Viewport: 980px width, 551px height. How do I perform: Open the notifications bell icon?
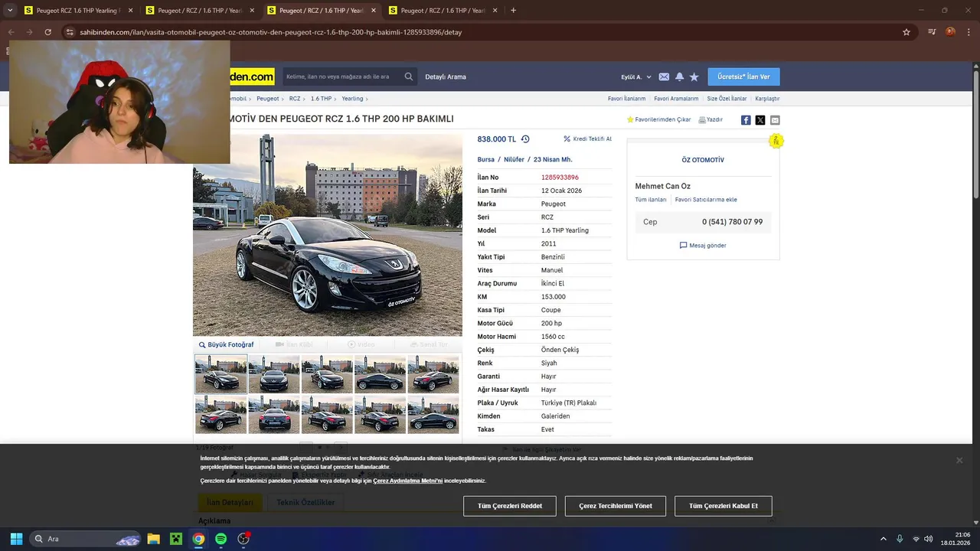tap(679, 77)
